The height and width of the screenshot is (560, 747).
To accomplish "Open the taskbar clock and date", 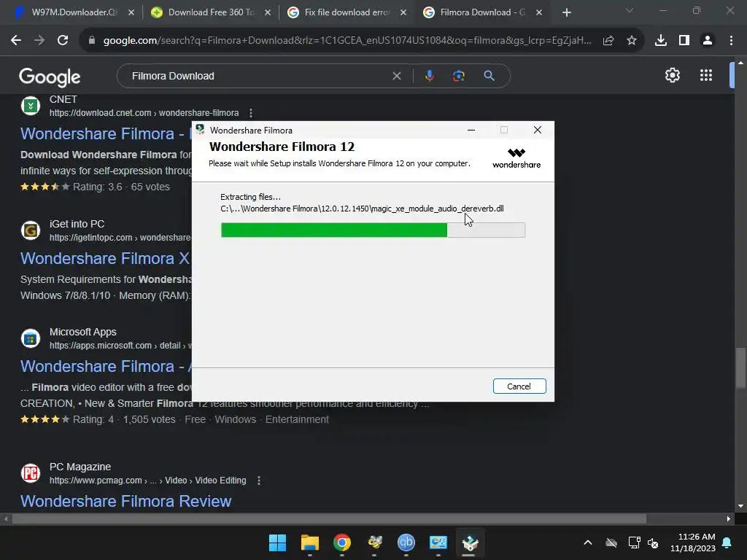I will tap(693, 542).
